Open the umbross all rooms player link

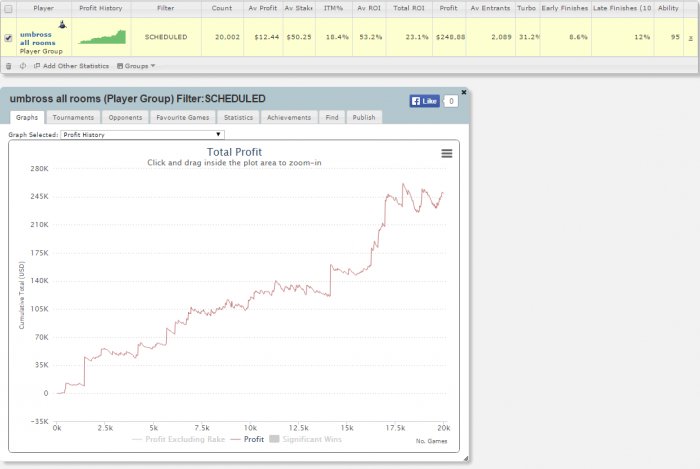(38, 38)
